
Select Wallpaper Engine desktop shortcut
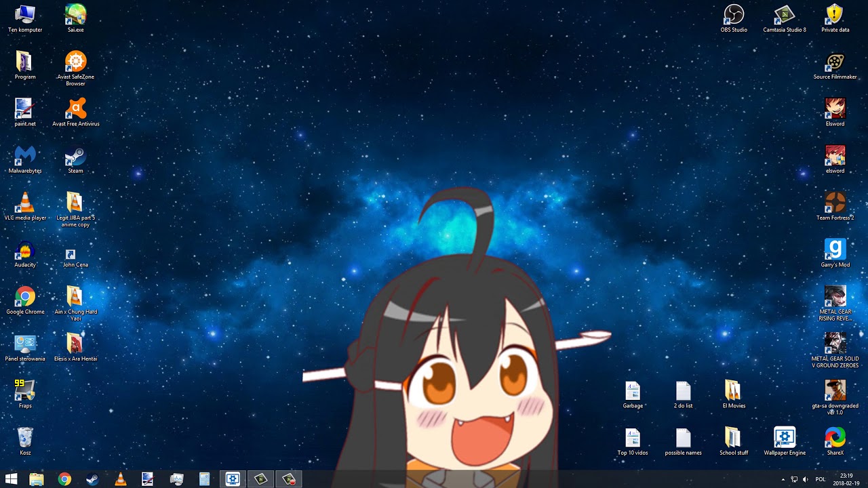click(785, 442)
